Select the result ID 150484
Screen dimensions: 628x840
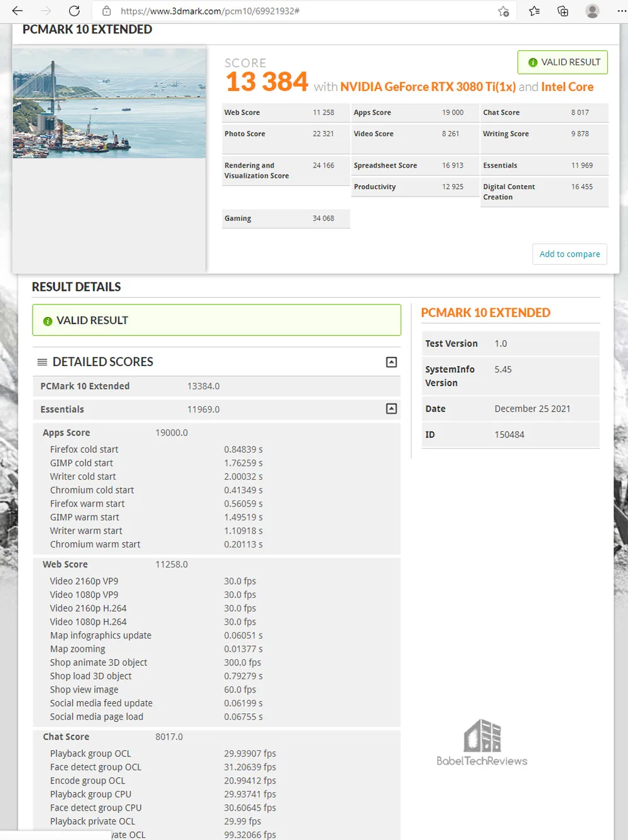tap(509, 434)
